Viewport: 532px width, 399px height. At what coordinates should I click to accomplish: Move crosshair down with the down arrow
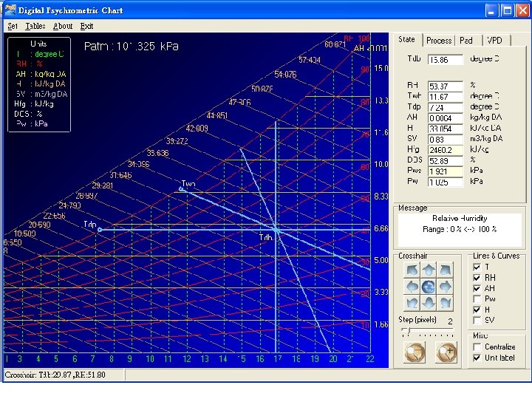click(x=428, y=303)
